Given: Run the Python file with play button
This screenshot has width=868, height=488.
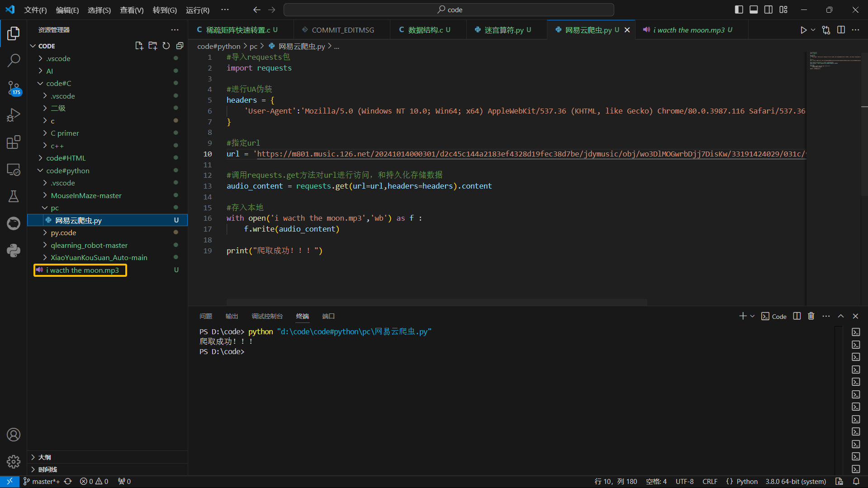Looking at the screenshot, I should click(803, 30).
